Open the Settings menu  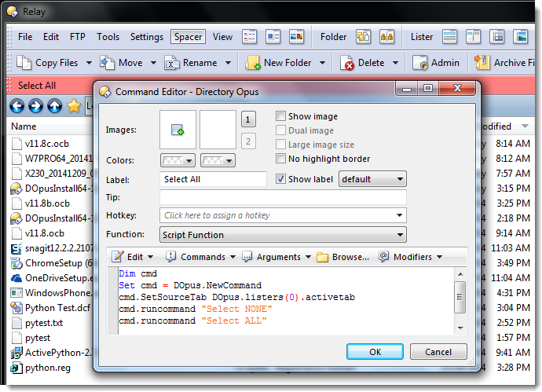pos(147,37)
